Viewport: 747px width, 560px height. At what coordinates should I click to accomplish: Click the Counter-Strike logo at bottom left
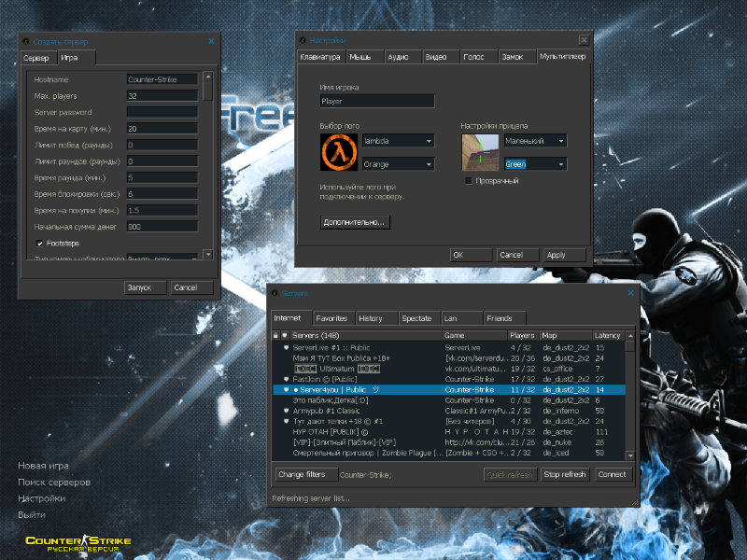tap(78, 543)
